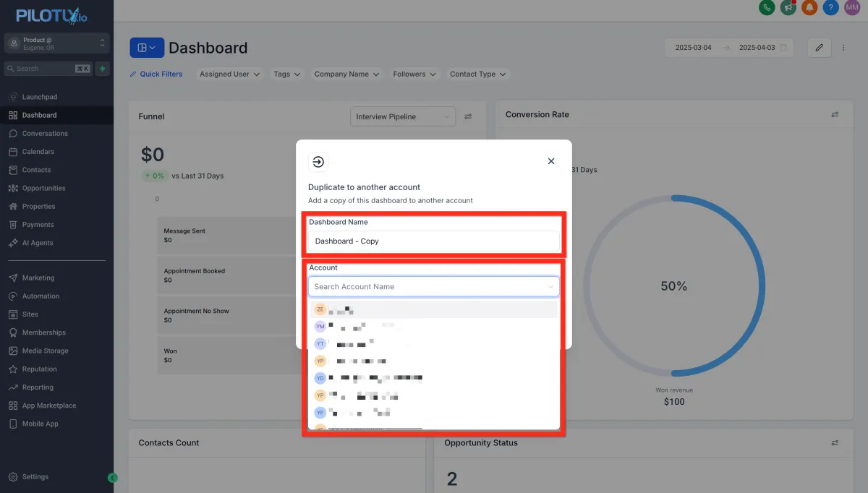Screen dimensions: 868x493
Task: Click the Payments sidebar icon
Action: point(14,225)
